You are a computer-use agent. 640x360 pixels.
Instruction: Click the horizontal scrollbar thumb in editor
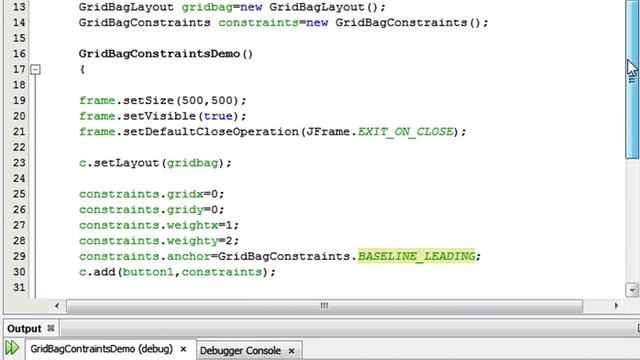[x=324, y=306]
